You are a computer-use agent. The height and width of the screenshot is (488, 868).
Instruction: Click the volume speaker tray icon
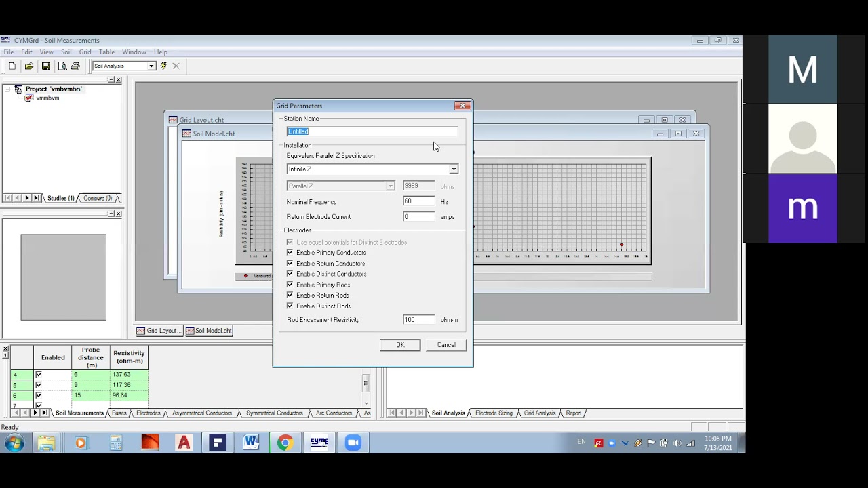click(x=677, y=443)
